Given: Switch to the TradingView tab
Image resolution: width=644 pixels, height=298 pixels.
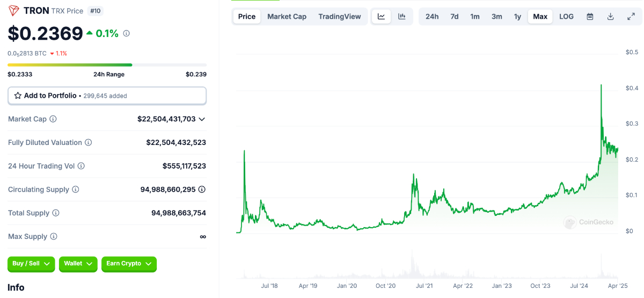Looking at the screenshot, I should (340, 17).
